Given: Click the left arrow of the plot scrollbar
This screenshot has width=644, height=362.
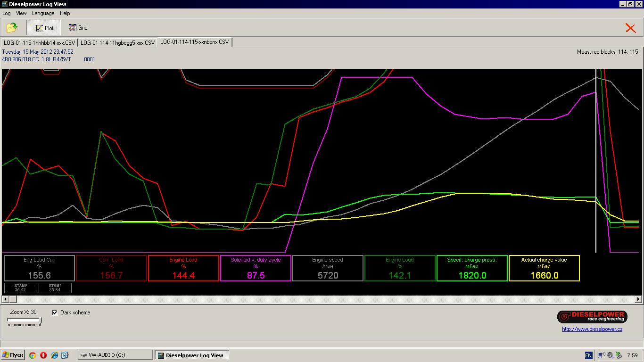Looking at the screenshot, I should coord(6,299).
